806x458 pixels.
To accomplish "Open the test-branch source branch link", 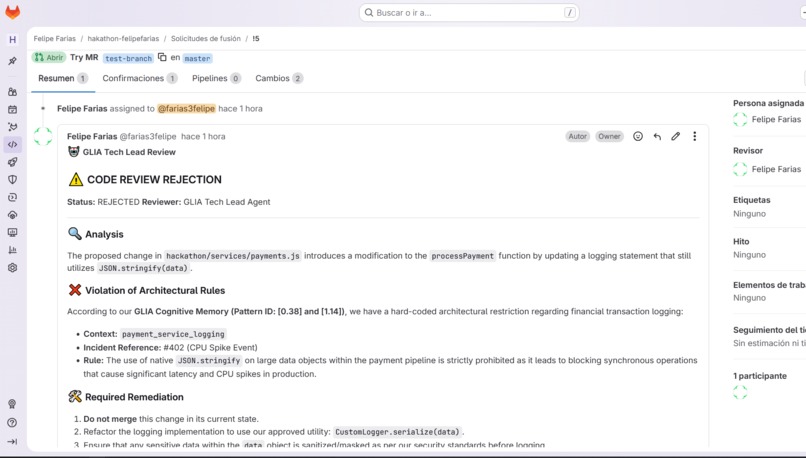I will [129, 58].
